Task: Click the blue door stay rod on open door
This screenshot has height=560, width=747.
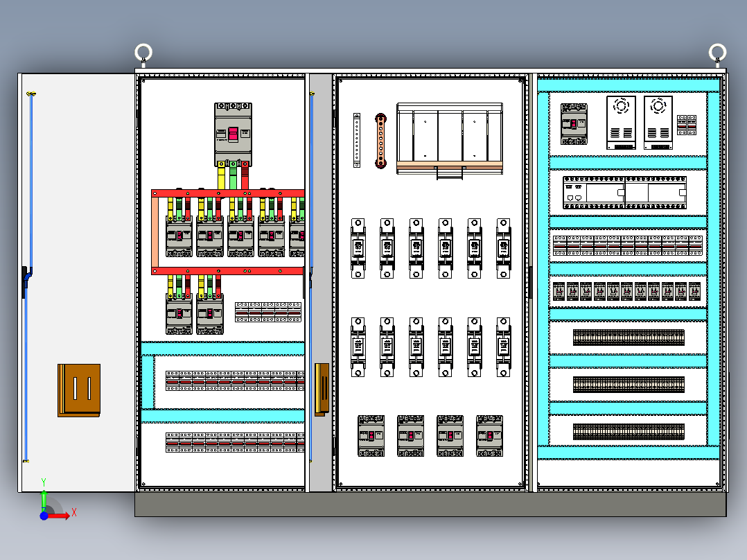Action: tap(28, 277)
